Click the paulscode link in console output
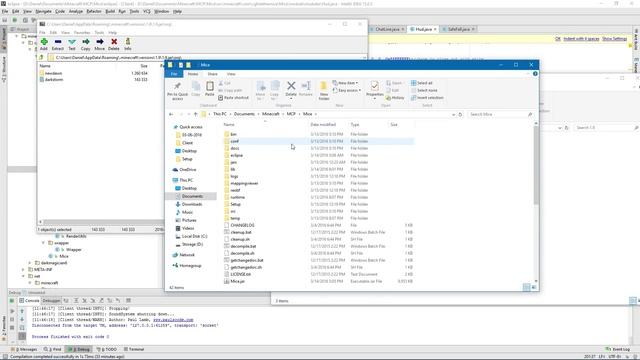Image resolution: width=640 pixels, height=360 pixels. 173,320
